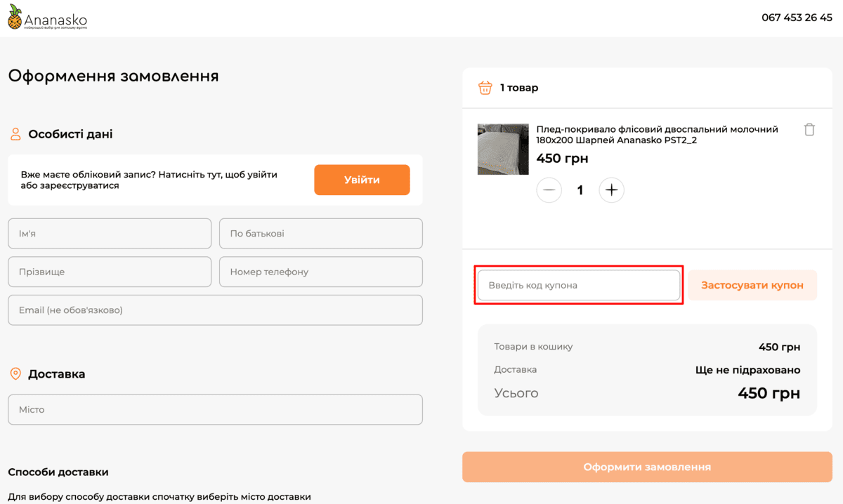
Task: Decrease product quantity with minus button
Action: point(549,190)
